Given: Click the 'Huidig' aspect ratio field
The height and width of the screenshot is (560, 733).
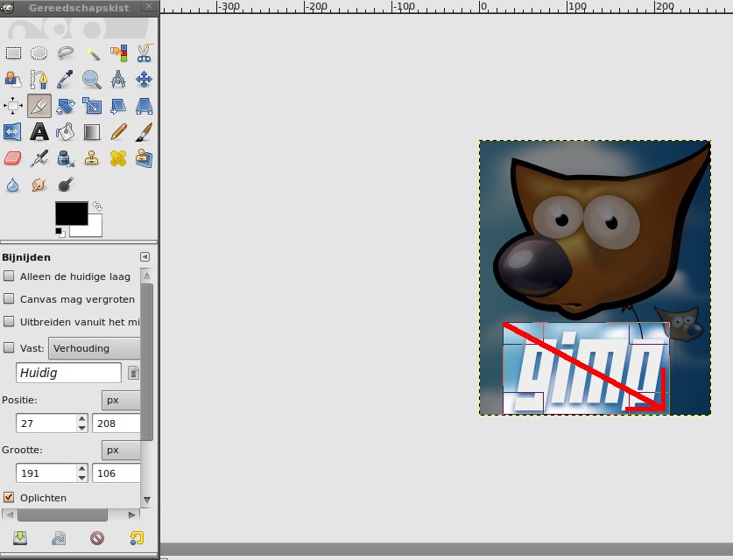Looking at the screenshot, I should tap(68, 373).
